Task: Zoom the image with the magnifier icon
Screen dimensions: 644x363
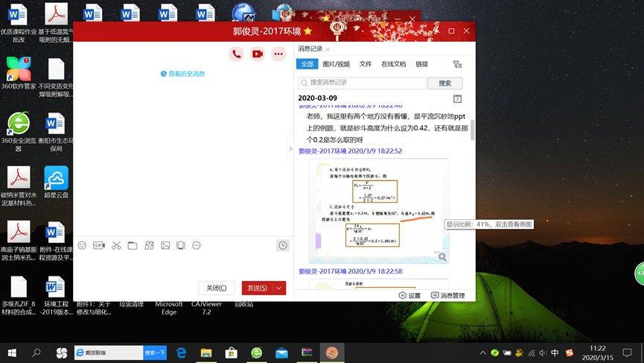Action: tap(442, 257)
